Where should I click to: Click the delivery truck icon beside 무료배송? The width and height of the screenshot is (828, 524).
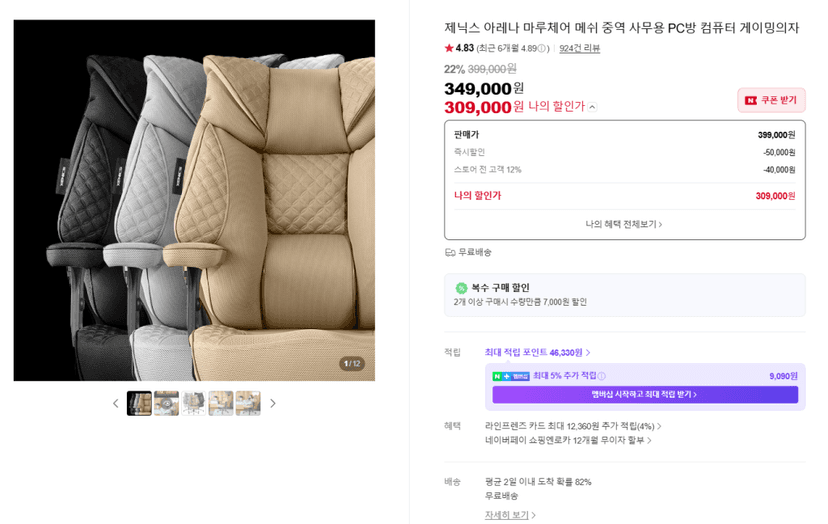click(x=450, y=252)
